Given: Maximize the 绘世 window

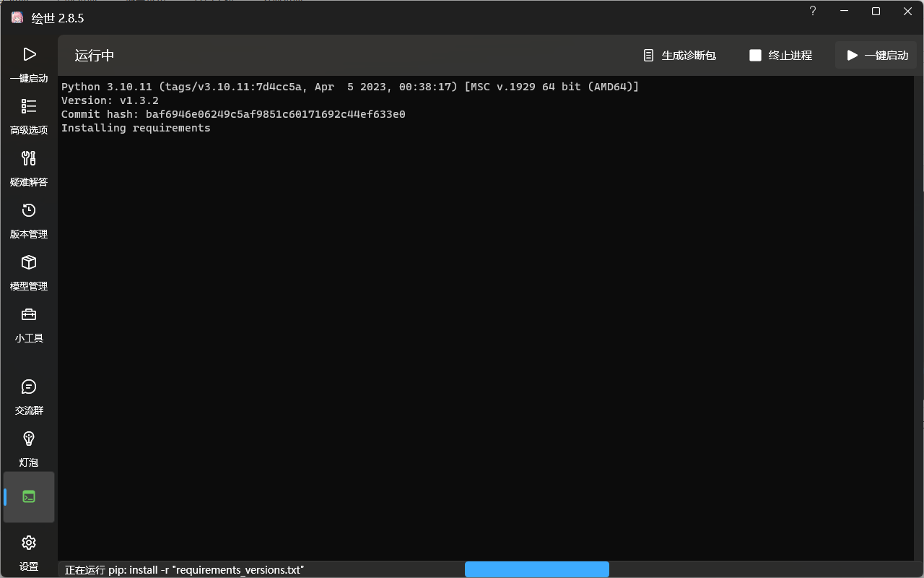Looking at the screenshot, I should point(876,12).
